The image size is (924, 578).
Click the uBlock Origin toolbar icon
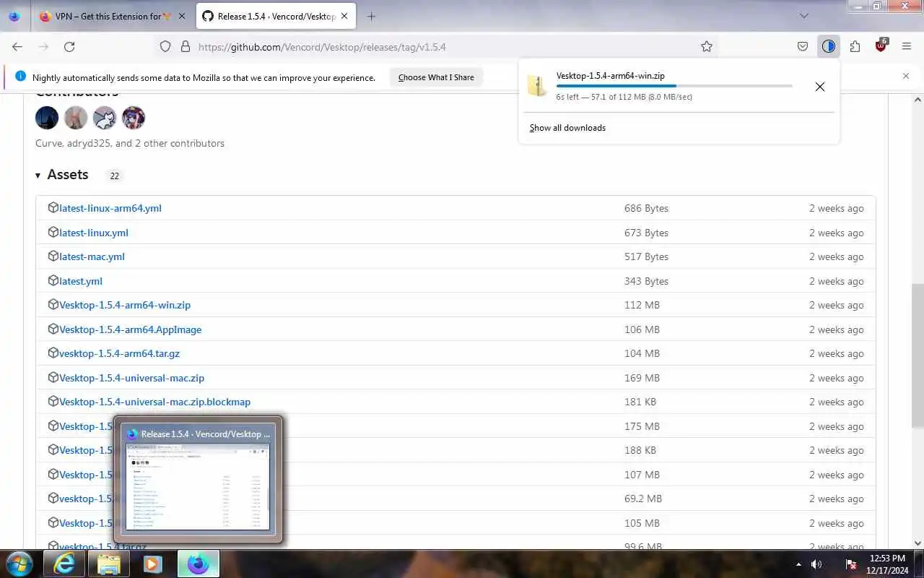(881, 46)
